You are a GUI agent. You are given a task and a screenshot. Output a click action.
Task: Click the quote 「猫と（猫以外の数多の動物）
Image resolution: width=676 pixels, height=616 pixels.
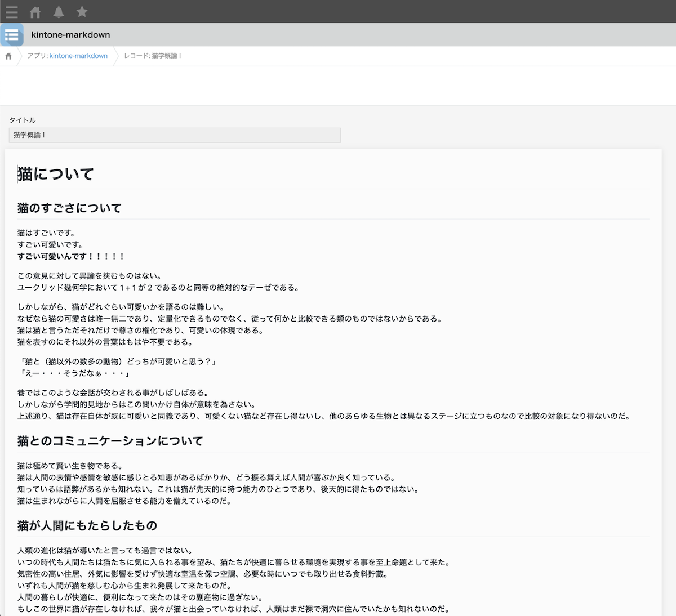(x=118, y=361)
